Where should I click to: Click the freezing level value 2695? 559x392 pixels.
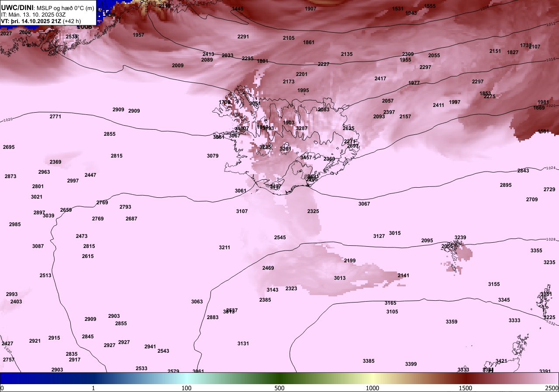(9, 147)
